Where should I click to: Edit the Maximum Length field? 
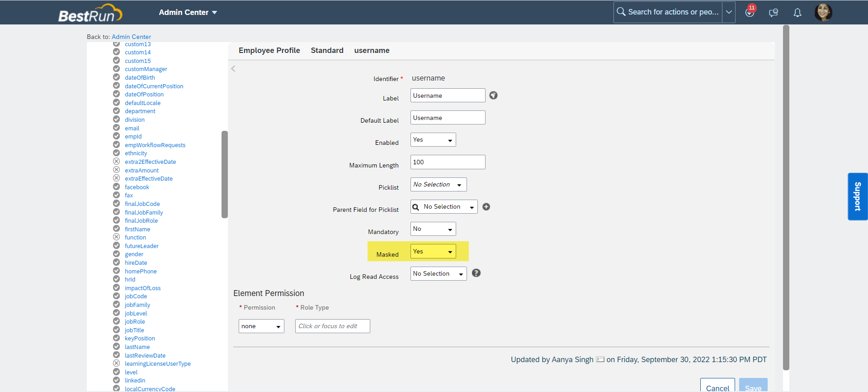coord(448,162)
